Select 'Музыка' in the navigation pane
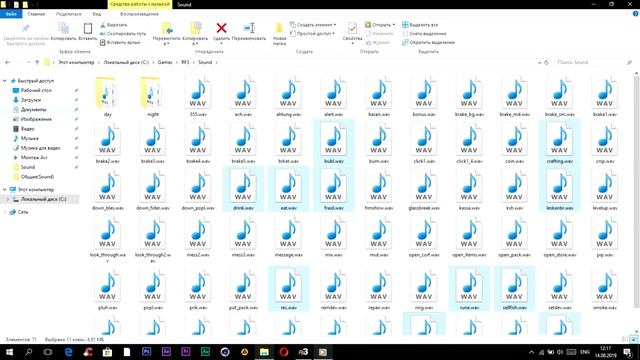640x360 pixels. [x=29, y=138]
